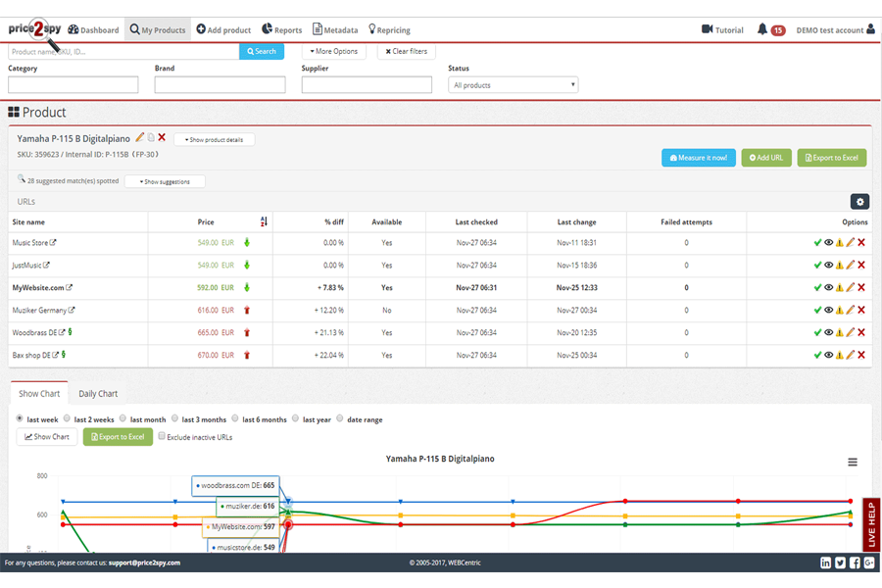Select the 'last 2 weeks' radio button

click(67, 418)
